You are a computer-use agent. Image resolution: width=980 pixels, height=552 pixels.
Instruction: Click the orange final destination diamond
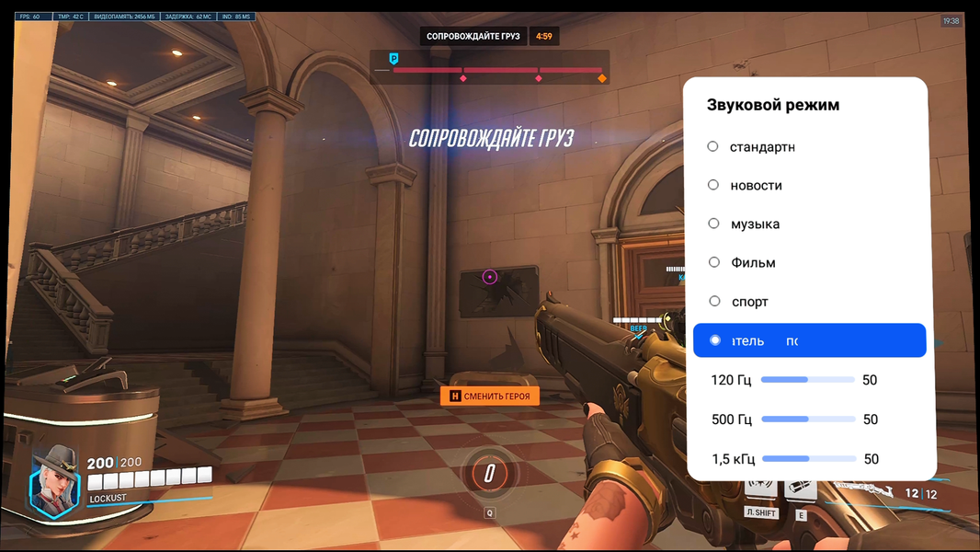(602, 79)
